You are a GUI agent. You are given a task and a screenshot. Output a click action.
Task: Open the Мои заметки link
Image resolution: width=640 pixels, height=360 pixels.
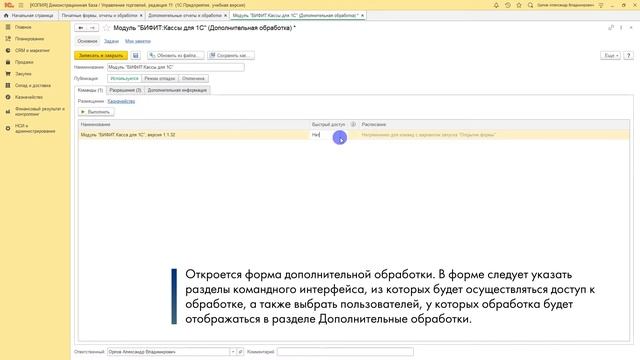138,41
